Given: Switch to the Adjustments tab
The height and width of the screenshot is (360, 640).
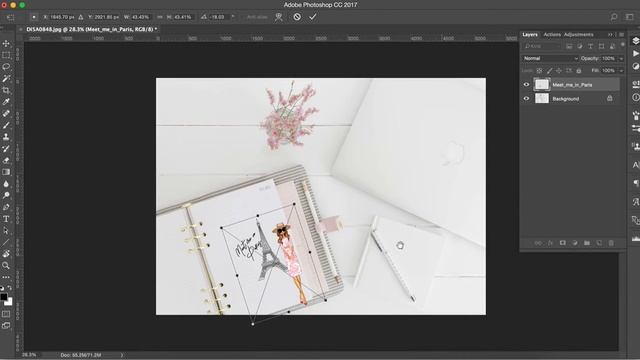Looking at the screenshot, I should [x=578, y=35].
